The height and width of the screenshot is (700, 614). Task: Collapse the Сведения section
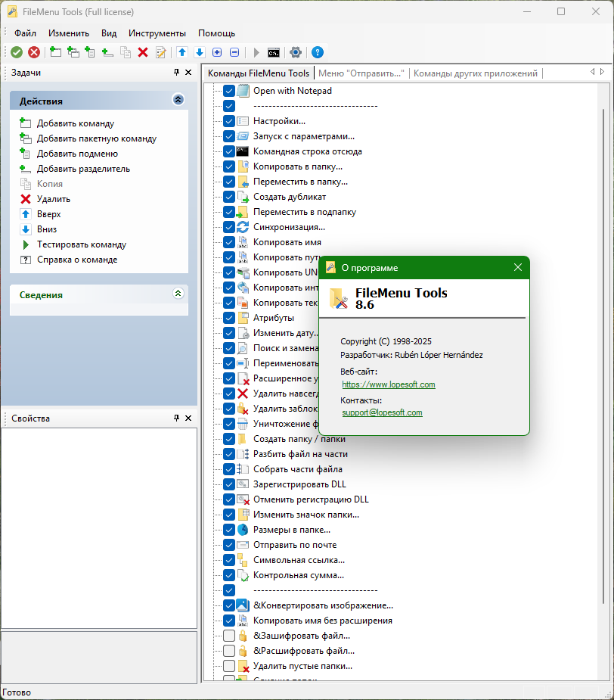pyautogui.click(x=178, y=294)
